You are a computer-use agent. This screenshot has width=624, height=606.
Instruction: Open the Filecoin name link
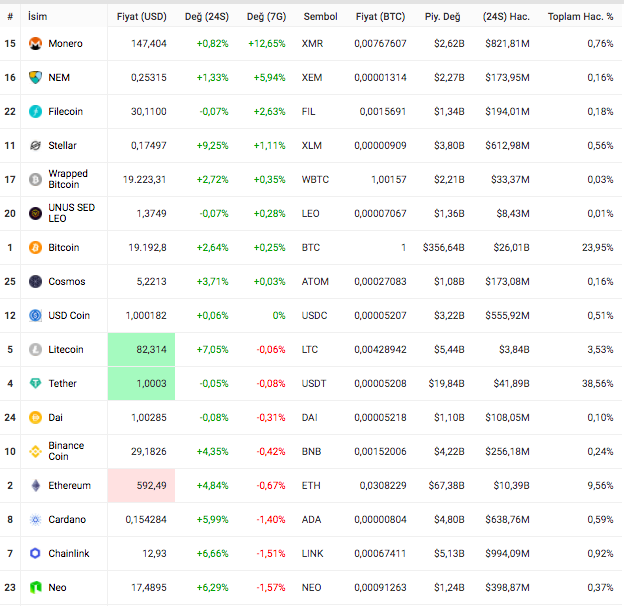(x=66, y=111)
